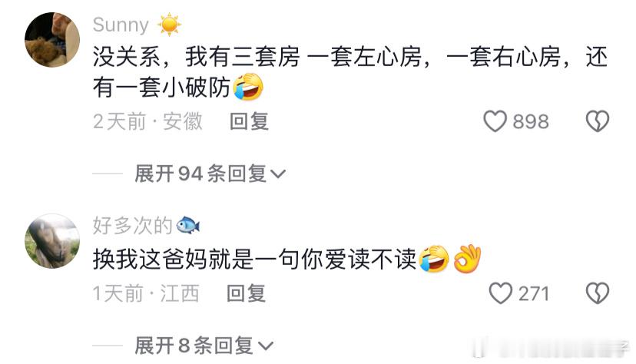Click the sun emoji beside Sunny
The height and width of the screenshot is (364, 636).
(169, 25)
